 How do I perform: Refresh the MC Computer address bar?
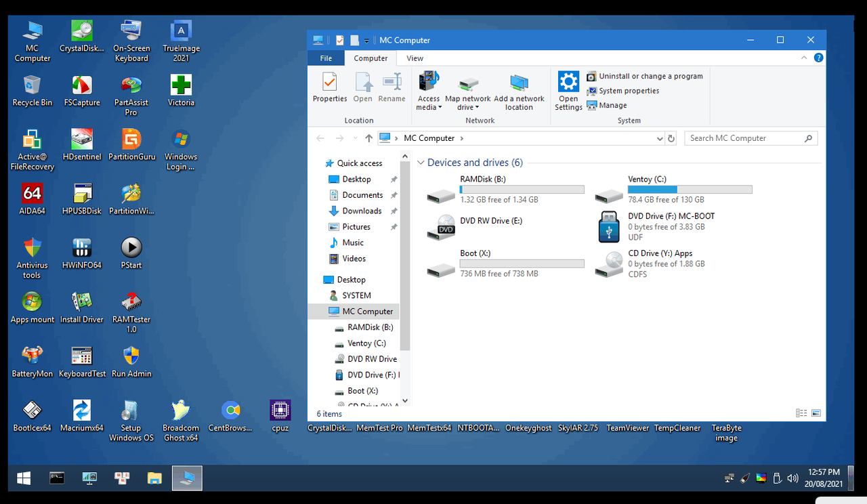671,138
